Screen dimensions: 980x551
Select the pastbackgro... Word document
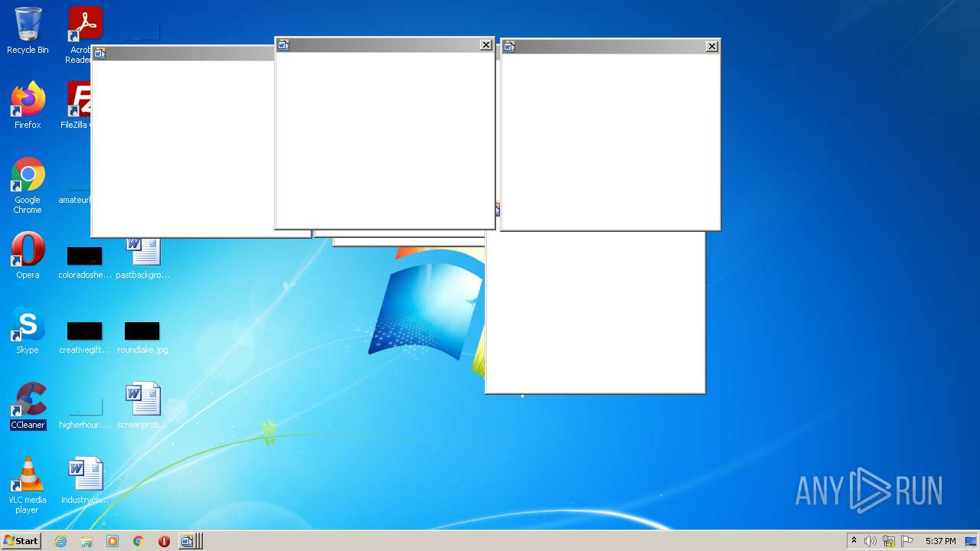pyautogui.click(x=143, y=257)
